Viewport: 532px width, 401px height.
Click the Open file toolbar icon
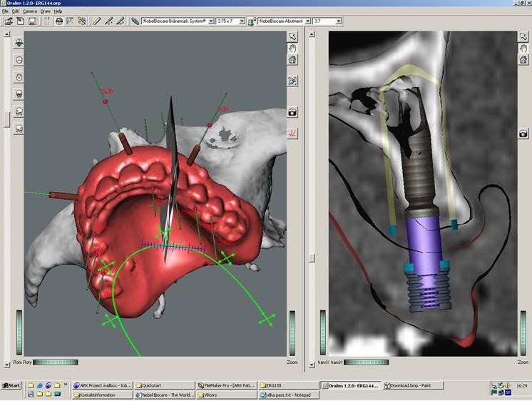pos(9,21)
